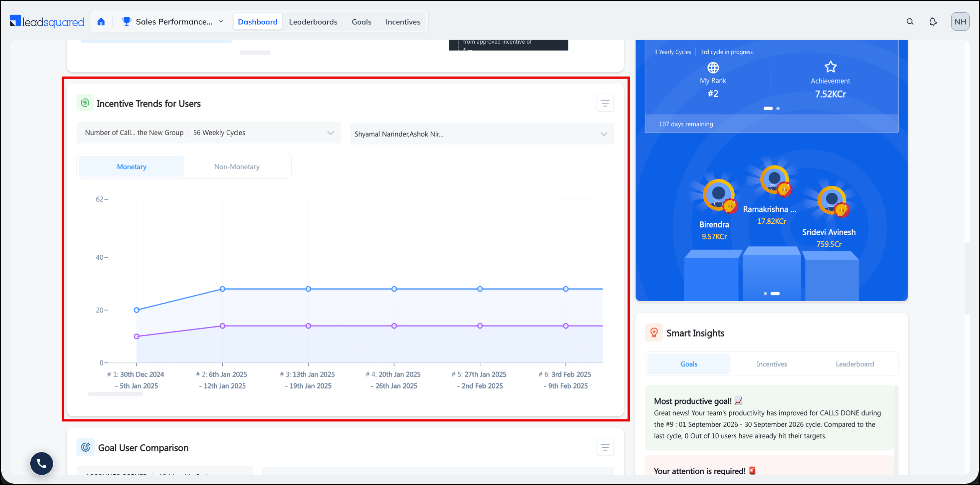Switch to Non-Monetary incentive view
Viewport: 980px width, 485px height.
pos(237,167)
